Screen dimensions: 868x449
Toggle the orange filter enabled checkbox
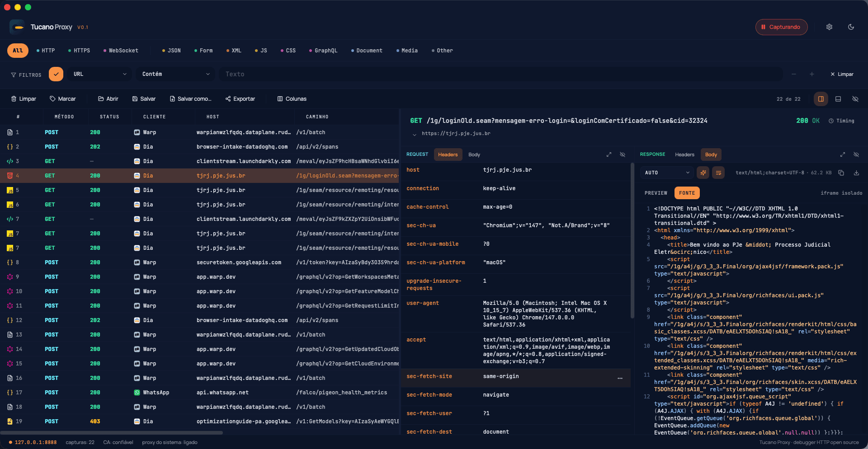(x=56, y=74)
